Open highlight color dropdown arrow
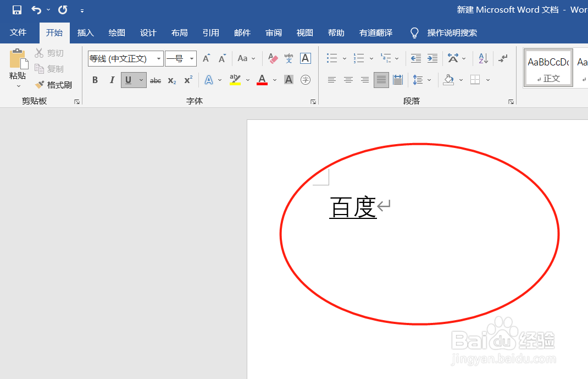This screenshot has width=588, height=379. pyautogui.click(x=247, y=80)
